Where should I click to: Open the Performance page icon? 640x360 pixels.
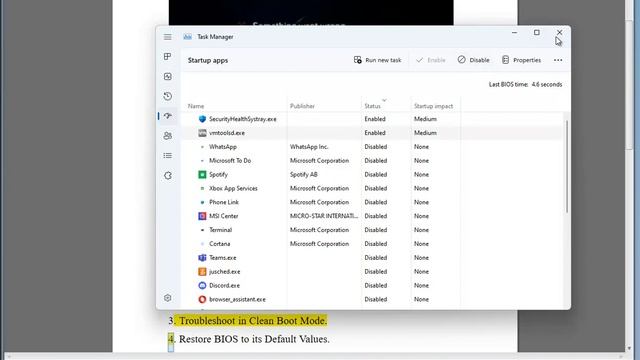[x=167, y=76]
